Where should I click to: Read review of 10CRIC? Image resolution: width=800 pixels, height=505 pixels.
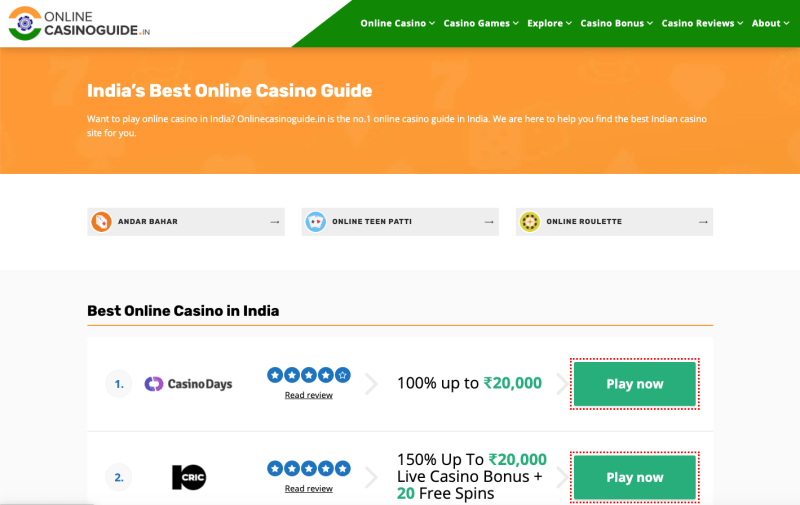pyautogui.click(x=308, y=488)
